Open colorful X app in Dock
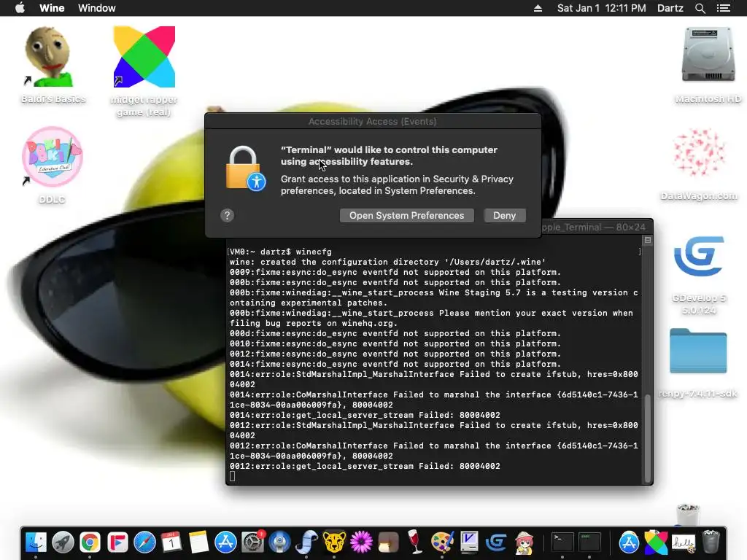 point(656,542)
